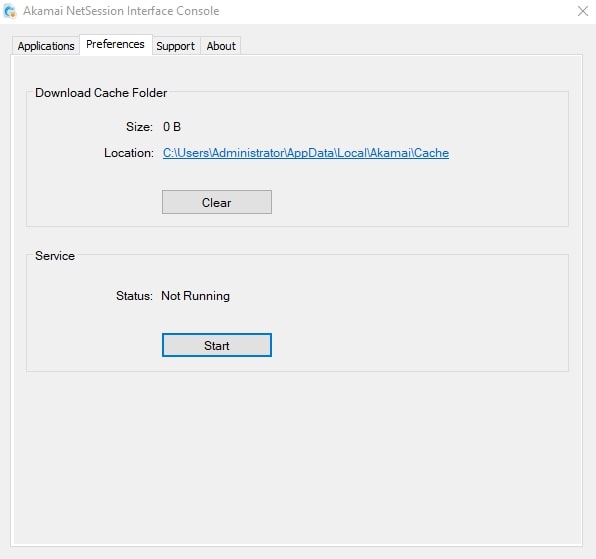Click the "0 B" cache size value
This screenshot has height=559, width=596.
coord(172,127)
